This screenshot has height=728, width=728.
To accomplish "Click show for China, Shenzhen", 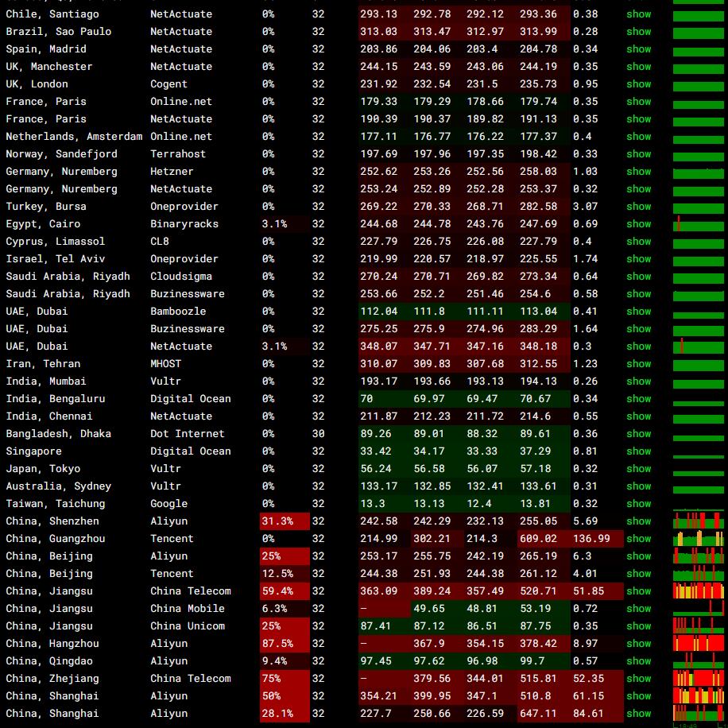I will tap(638, 521).
